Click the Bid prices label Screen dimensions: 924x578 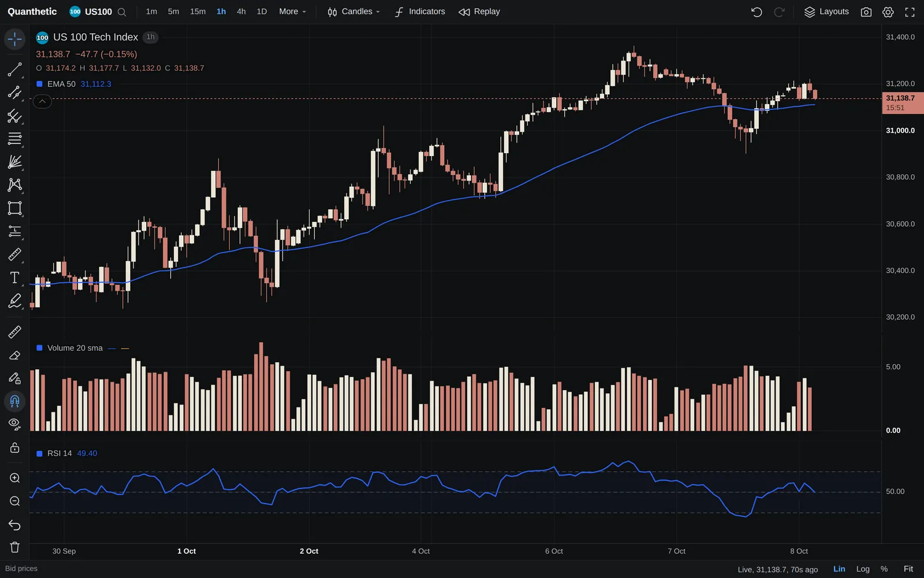pos(21,569)
